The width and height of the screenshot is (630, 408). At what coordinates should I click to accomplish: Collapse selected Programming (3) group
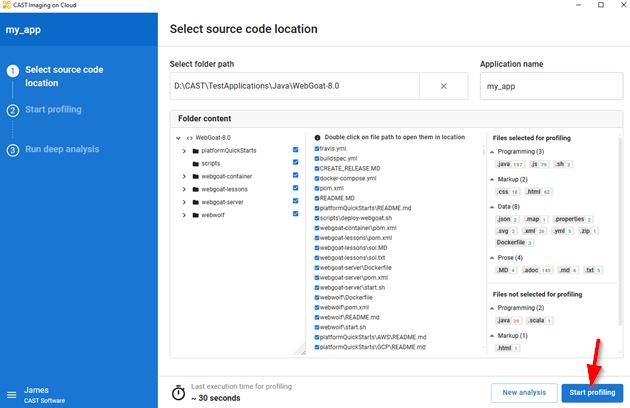[x=492, y=152]
